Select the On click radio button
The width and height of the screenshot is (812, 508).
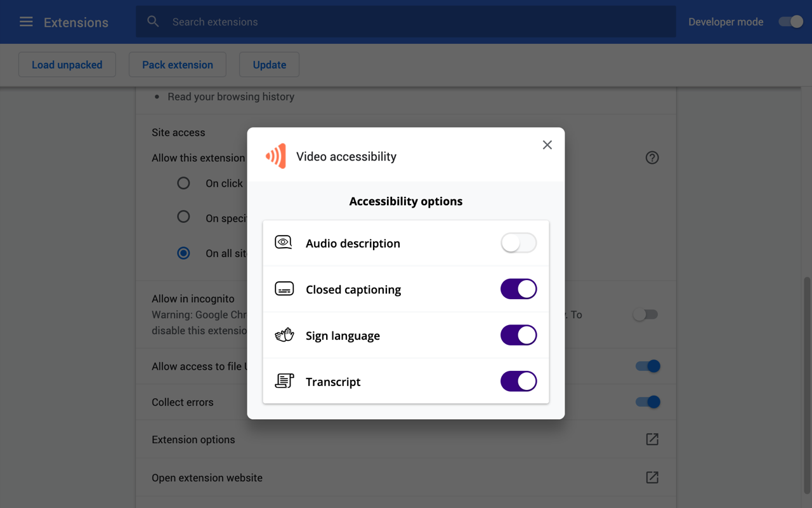click(183, 183)
